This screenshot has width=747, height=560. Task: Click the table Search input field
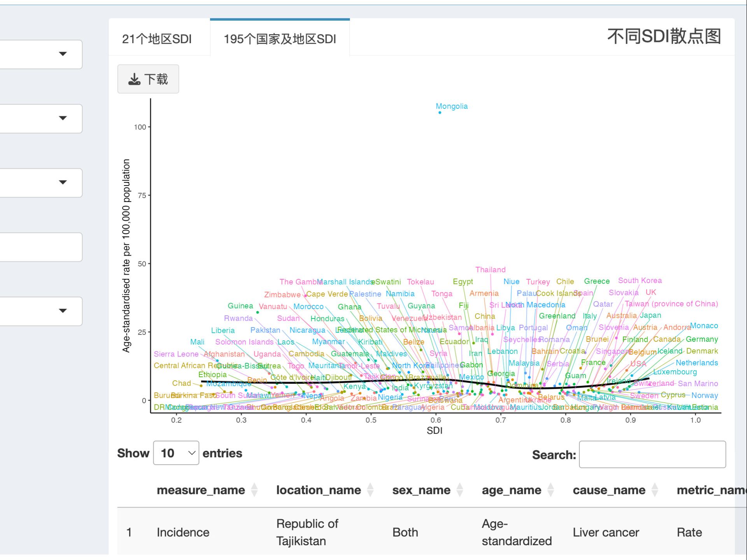652,454
